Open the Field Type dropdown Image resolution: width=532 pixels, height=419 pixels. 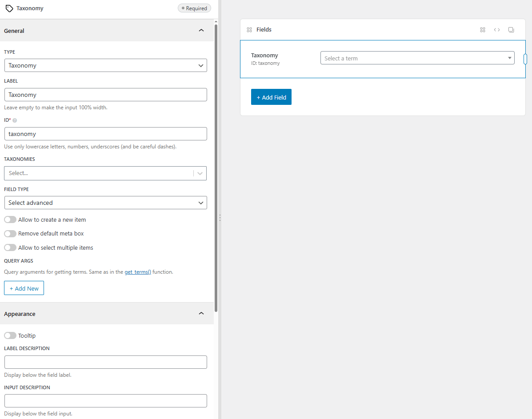(105, 203)
